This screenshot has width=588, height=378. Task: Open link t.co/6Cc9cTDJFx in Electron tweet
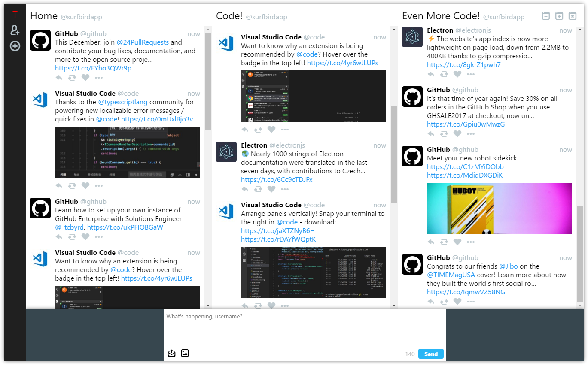point(277,180)
